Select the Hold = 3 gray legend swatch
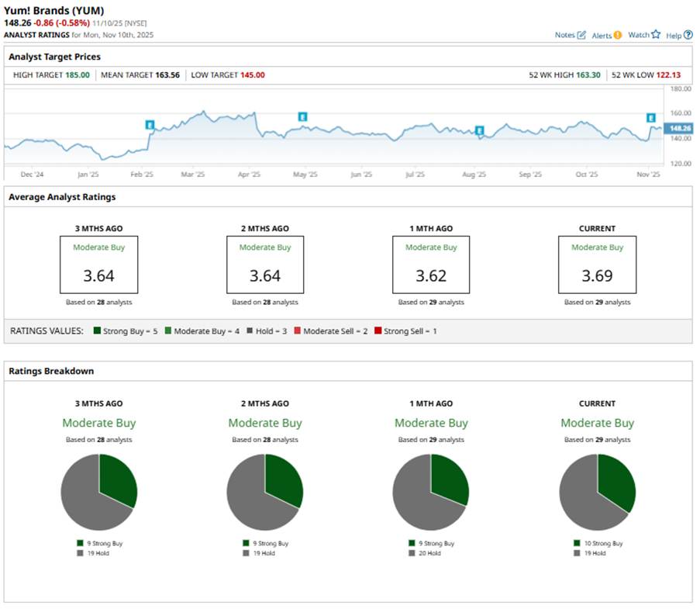Image resolution: width=700 pixels, height=609 pixels. coord(250,331)
